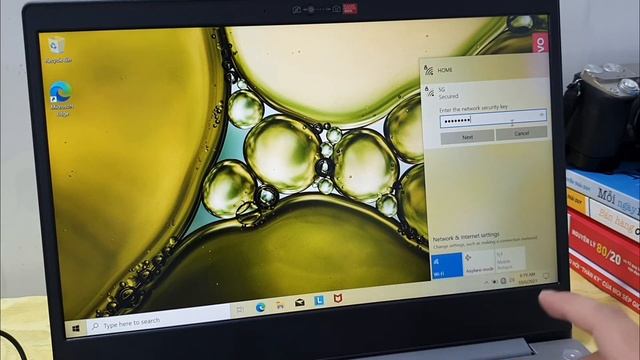
Task: Click the 'Type here to search' taskbar box
Action: [x=159, y=320]
